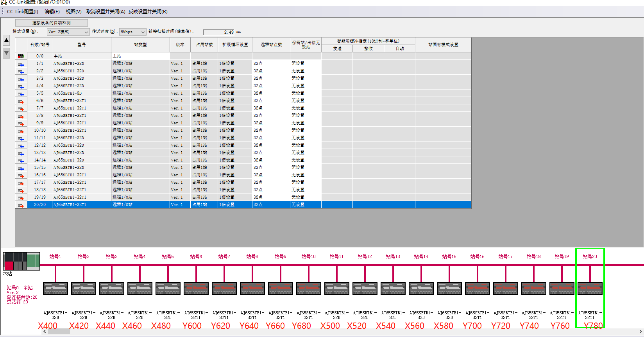Click the auto-detect connected devices button
The height and width of the screenshot is (337, 644).
pyautogui.click(x=52, y=23)
